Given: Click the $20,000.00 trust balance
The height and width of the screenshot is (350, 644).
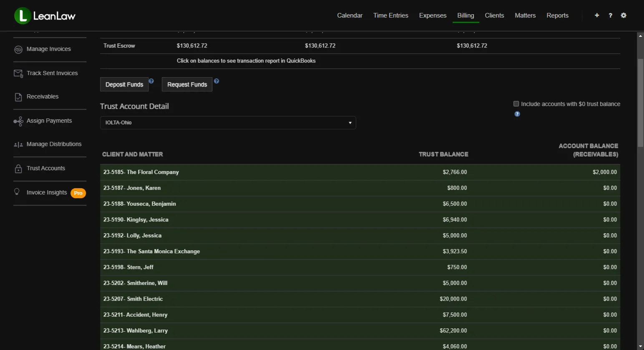Looking at the screenshot, I should click(453, 299).
